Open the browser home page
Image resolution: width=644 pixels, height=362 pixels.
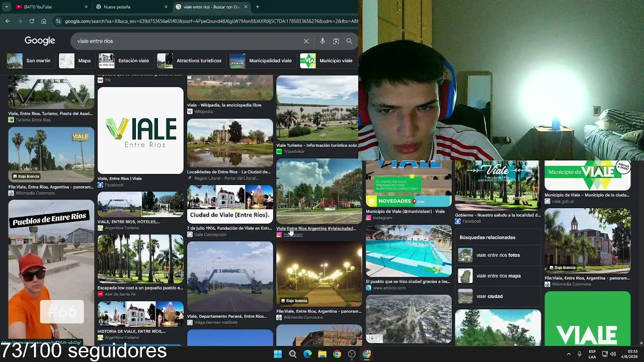point(44,21)
